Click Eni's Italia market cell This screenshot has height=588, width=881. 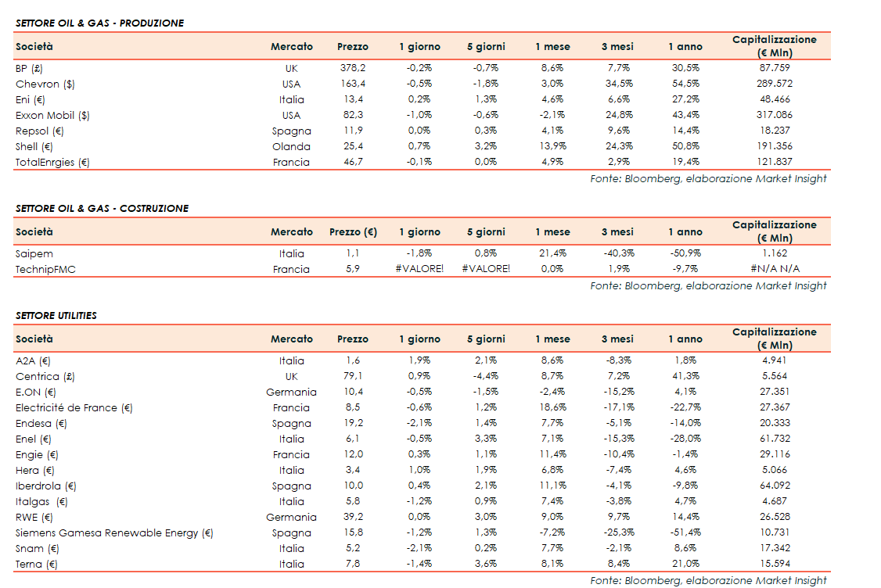291,99
